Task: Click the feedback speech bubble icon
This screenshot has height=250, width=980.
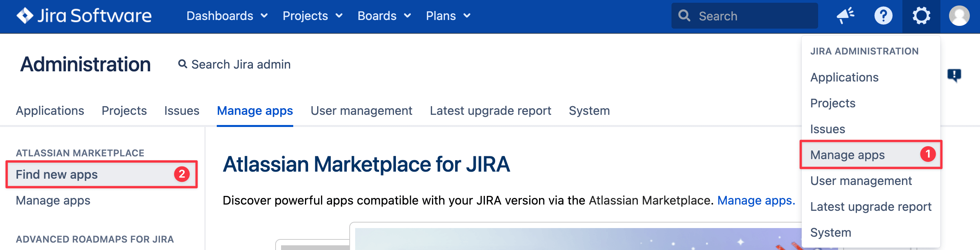Action: click(954, 75)
